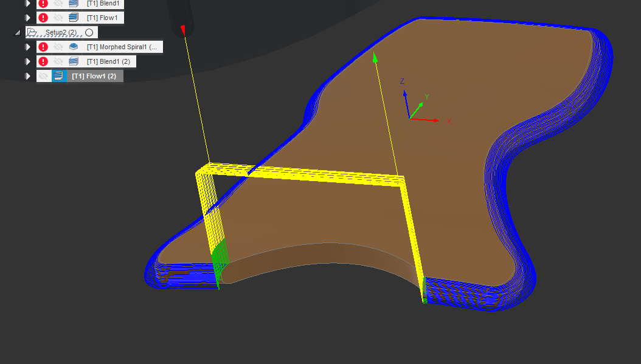Collapse the Setup2 tree node
The width and height of the screenshot is (641, 364).
coord(17,32)
